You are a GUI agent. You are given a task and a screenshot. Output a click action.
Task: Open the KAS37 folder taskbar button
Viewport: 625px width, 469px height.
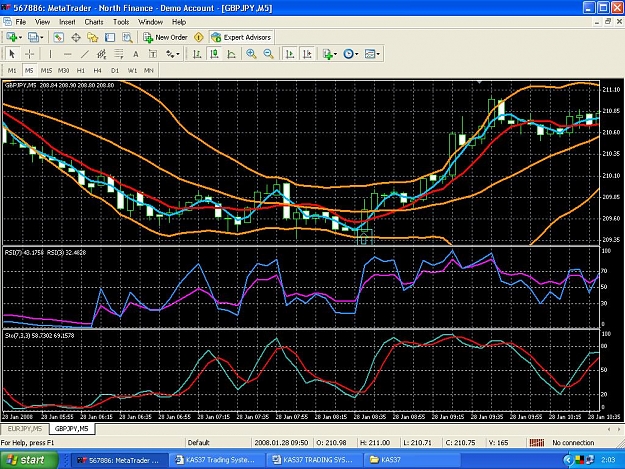(x=412, y=460)
